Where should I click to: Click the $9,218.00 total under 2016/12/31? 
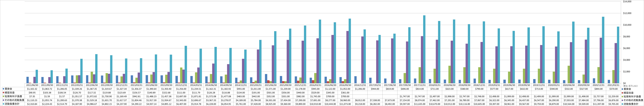[360, 104]
